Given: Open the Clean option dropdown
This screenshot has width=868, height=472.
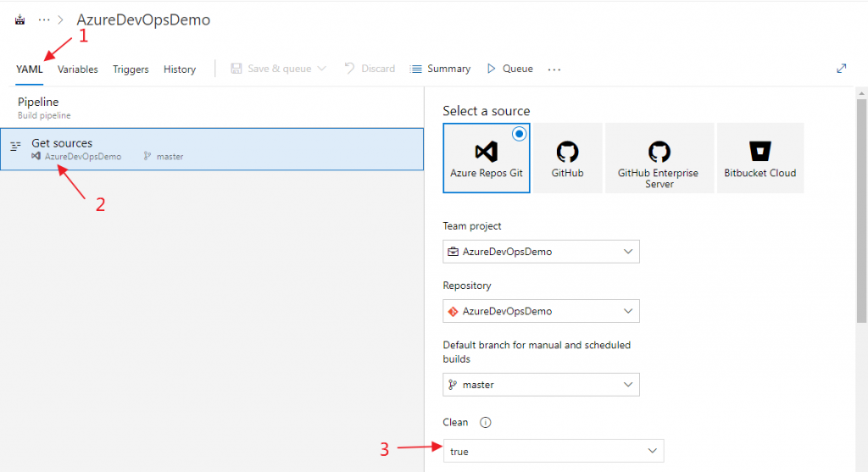Looking at the screenshot, I should click(553, 451).
